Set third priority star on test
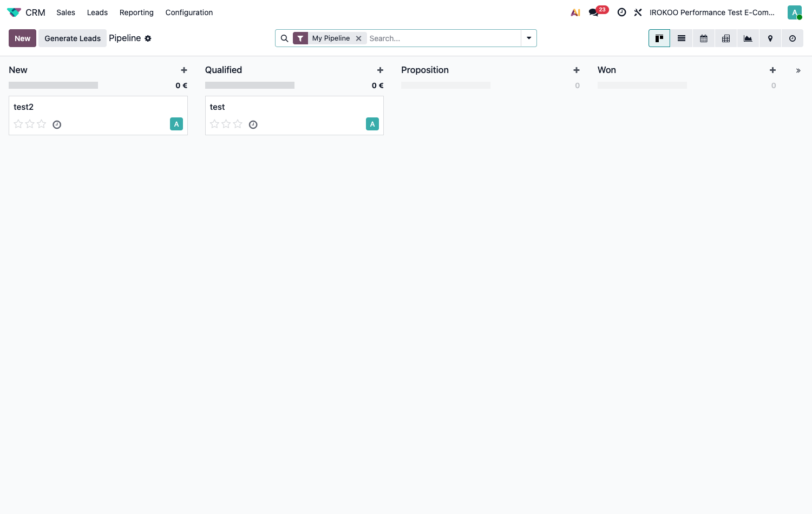The width and height of the screenshot is (812, 514). pyautogui.click(x=238, y=124)
